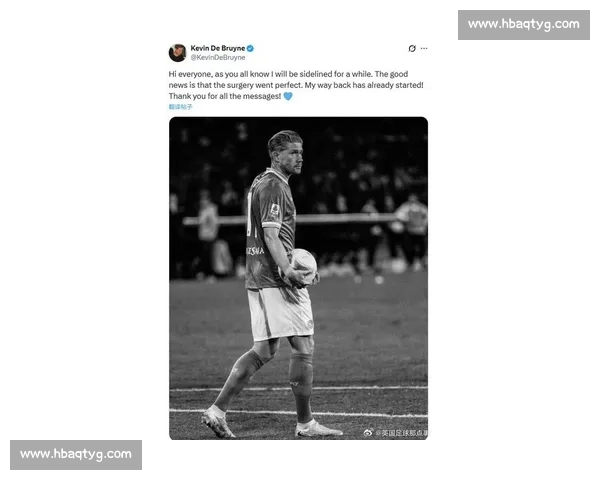Click the Weibo logo watermark on the photo

(x=367, y=432)
